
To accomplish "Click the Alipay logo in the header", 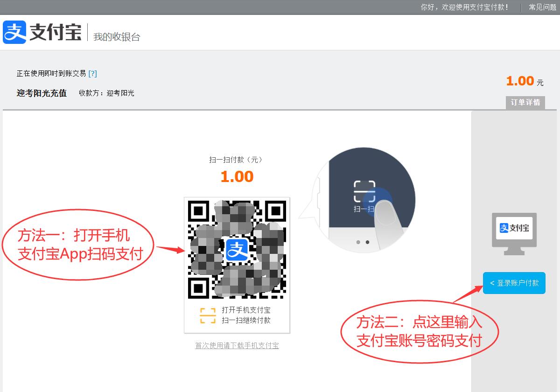I will [42, 32].
